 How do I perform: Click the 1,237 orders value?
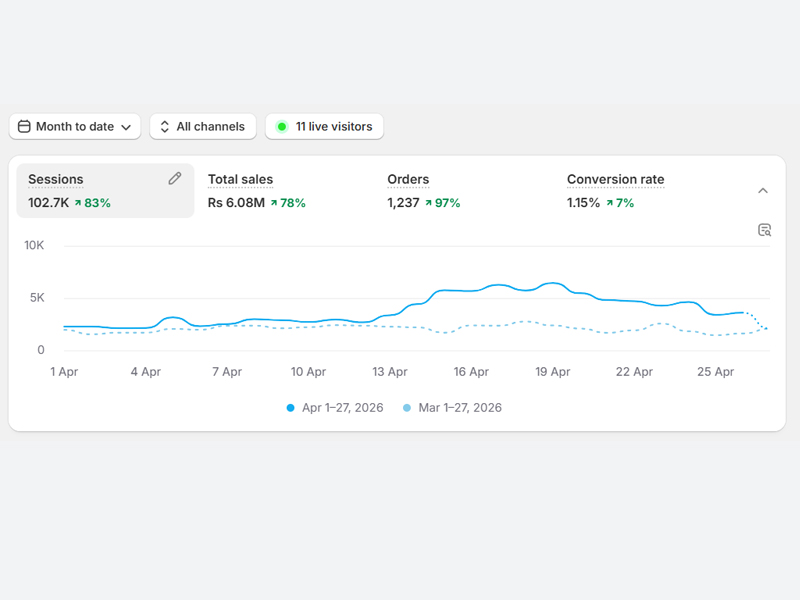[x=403, y=203]
